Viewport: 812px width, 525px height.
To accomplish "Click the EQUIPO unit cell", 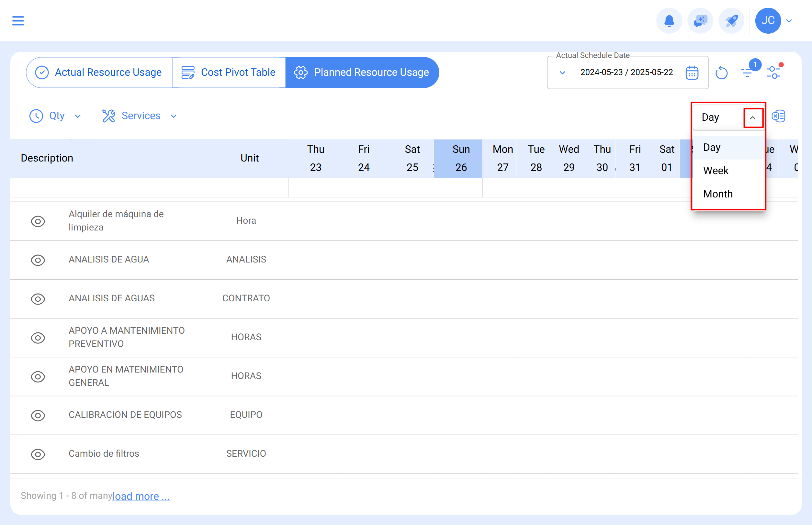I will (246, 415).
